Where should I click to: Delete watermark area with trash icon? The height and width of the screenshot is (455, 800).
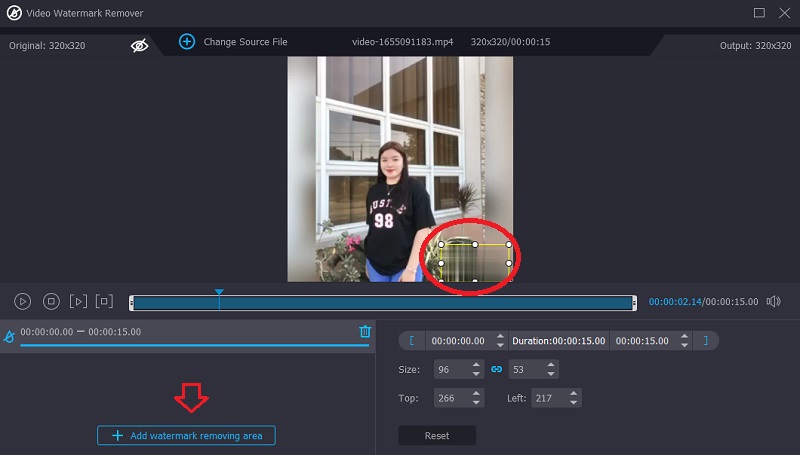click(x=365, y=332)
